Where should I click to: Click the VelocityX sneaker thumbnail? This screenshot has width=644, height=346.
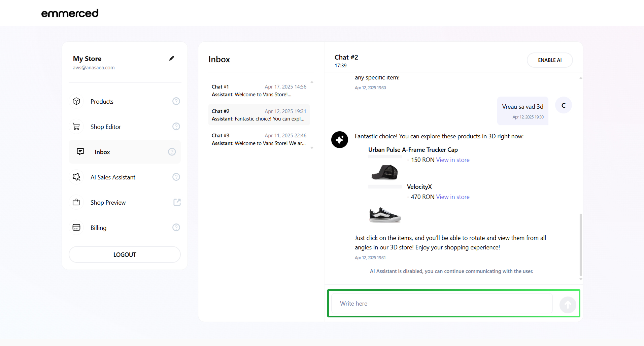tap(385, 215)
